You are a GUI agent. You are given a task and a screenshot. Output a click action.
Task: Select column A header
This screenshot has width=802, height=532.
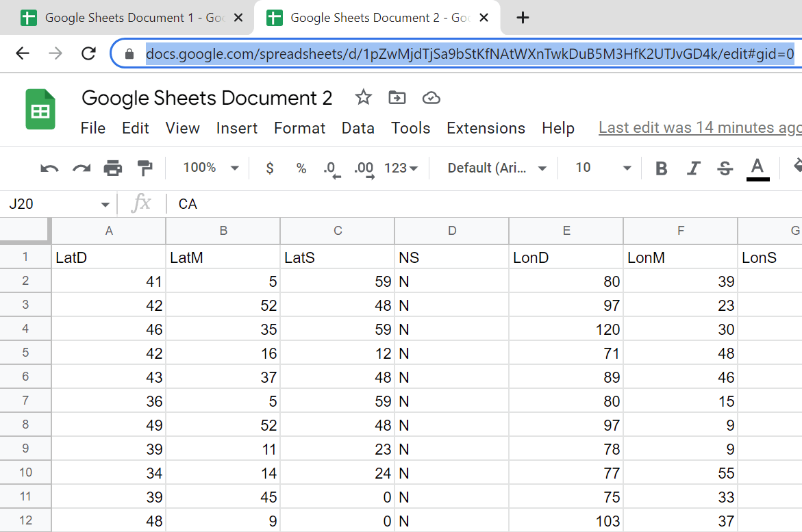click(109, 231)
